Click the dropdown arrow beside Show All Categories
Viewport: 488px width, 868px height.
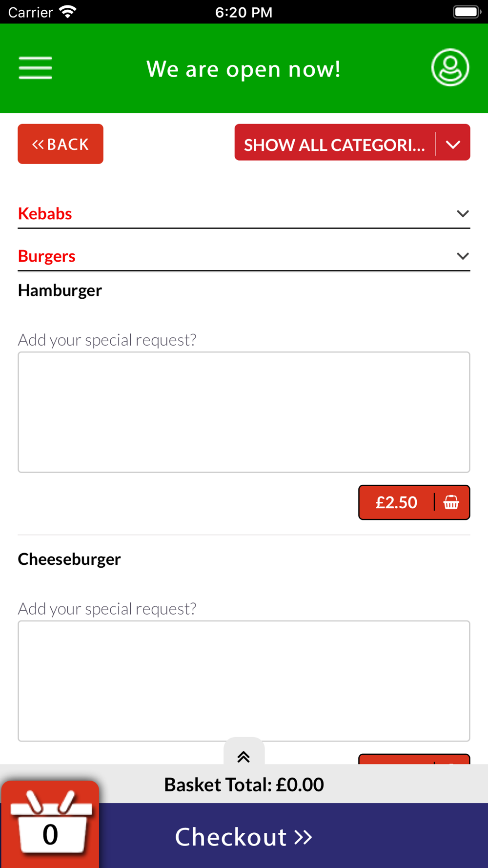coord(453,145)
